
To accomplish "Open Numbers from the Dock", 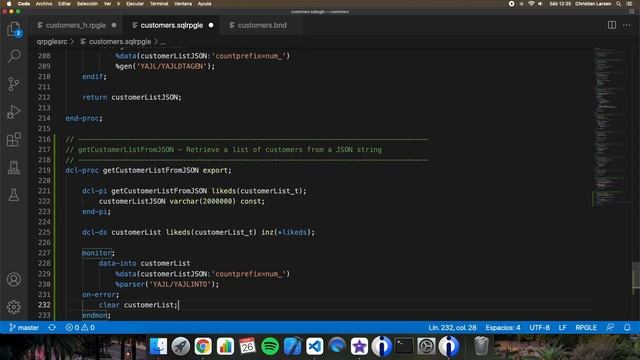I will 225,346.
